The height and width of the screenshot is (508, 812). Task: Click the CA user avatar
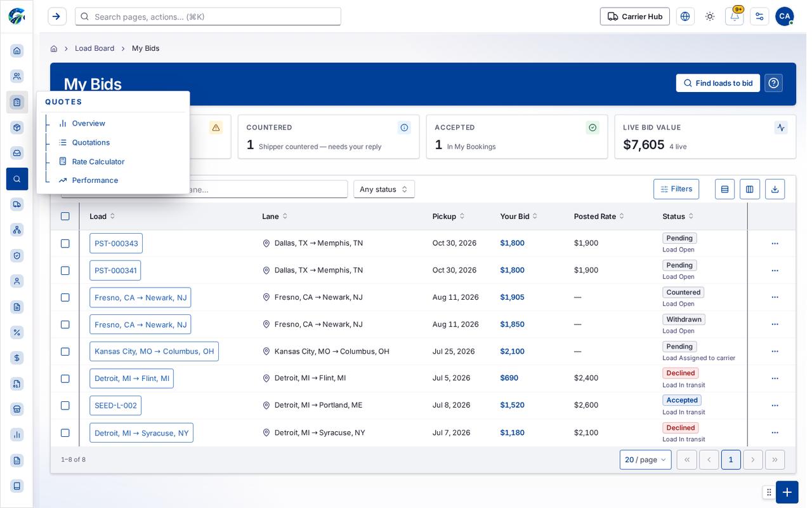point(785,17)
